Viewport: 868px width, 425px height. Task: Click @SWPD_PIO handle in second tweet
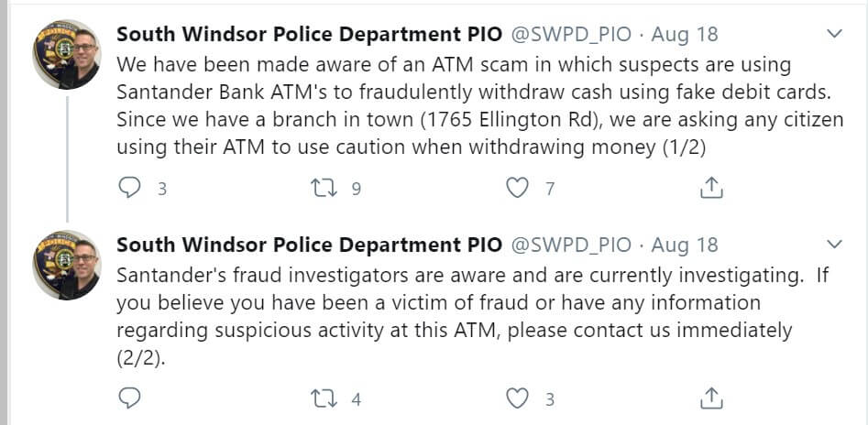click(569, 245)
